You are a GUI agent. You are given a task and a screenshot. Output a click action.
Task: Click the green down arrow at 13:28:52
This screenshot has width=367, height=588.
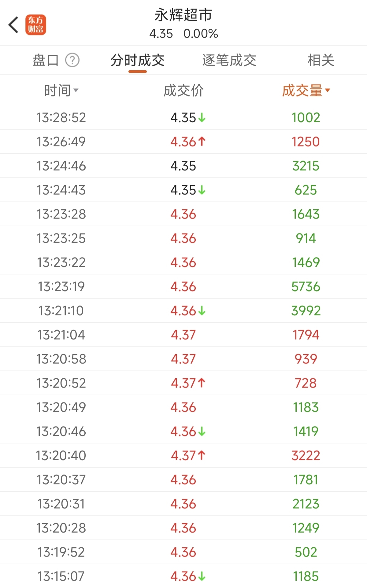click(202, 117)
